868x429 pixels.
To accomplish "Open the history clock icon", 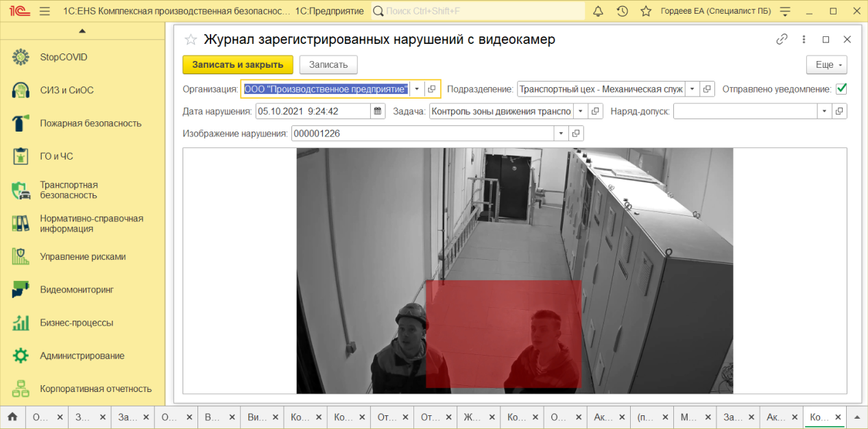I will coord(622,11).
